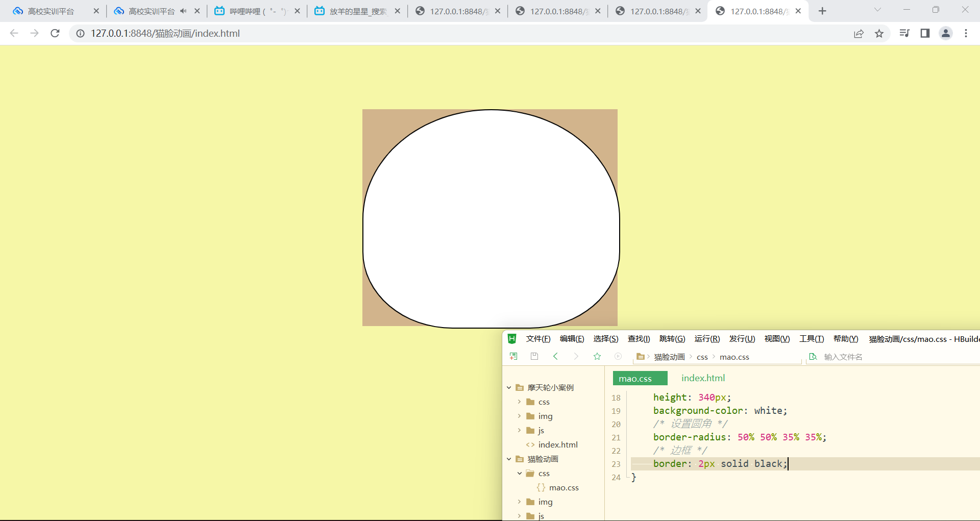The image size is (980, 521).
Task: Go forward in Chrome browser
Action: tap(34, 33)
